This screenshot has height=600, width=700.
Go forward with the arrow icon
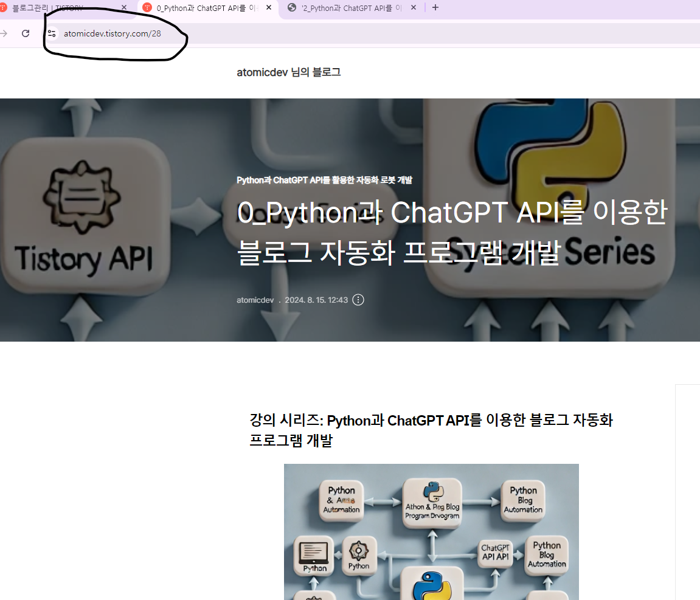click(4, 33)
